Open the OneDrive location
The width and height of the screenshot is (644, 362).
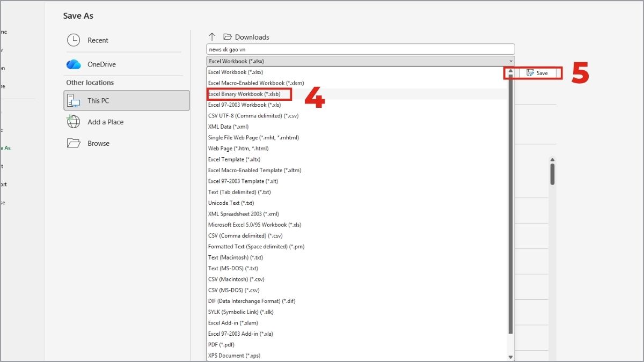[x=126, y=64]
